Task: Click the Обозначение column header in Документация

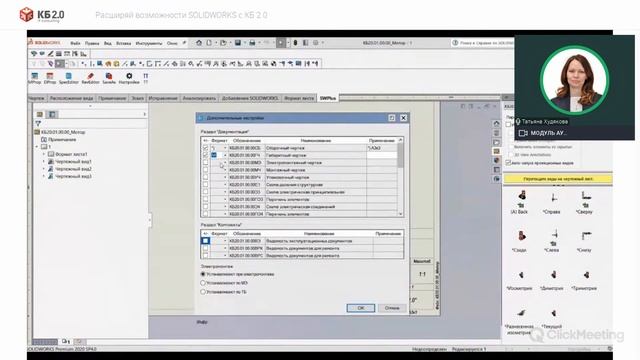Action: click(x=247, y=140)
